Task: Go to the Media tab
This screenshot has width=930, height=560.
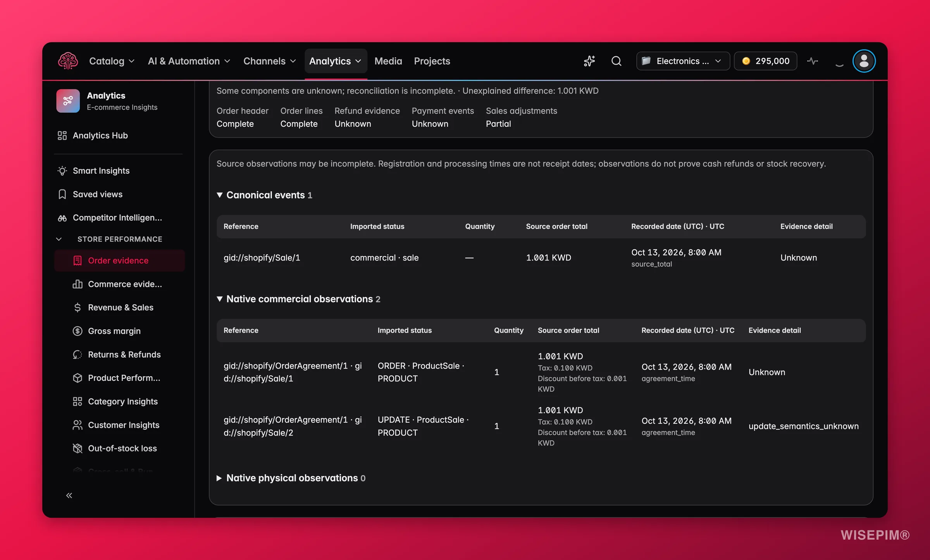Action: [388, 61]
